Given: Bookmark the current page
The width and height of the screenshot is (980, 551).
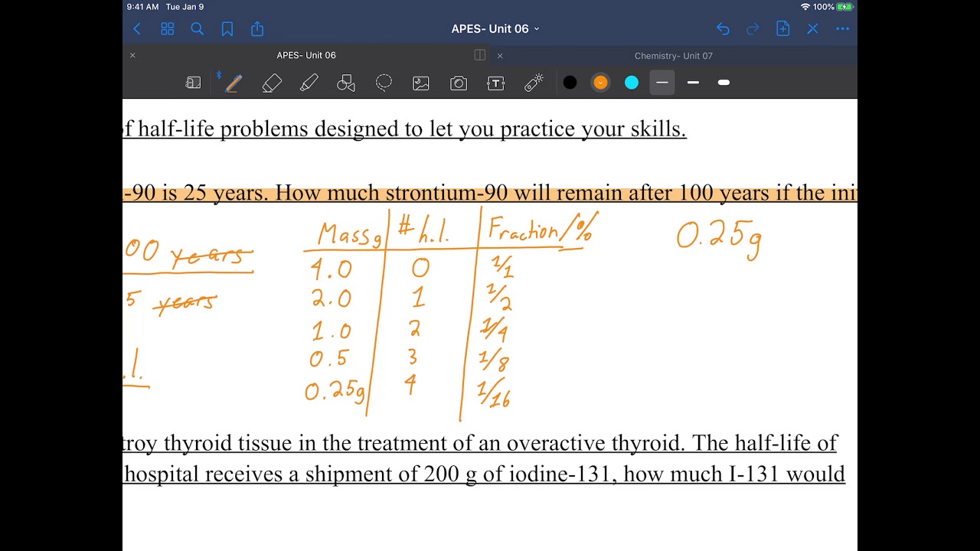Looking at the screenshot, I should click(227, 29).
